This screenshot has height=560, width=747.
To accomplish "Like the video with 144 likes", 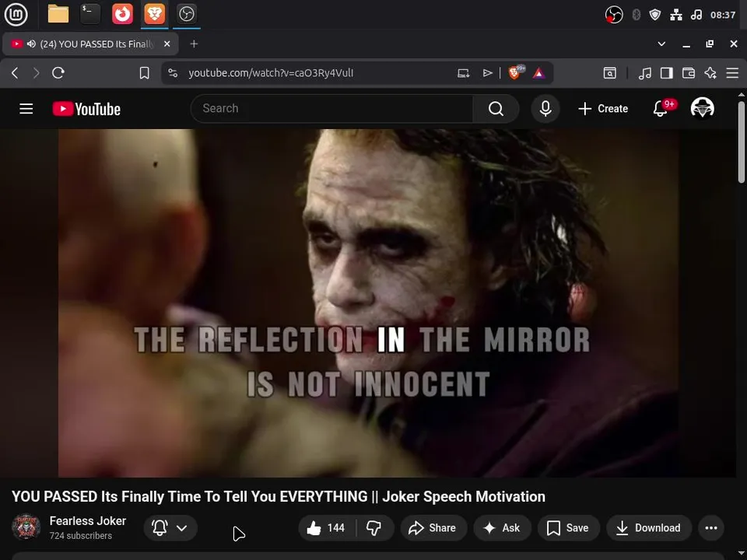I will click(x=327, y=527).
